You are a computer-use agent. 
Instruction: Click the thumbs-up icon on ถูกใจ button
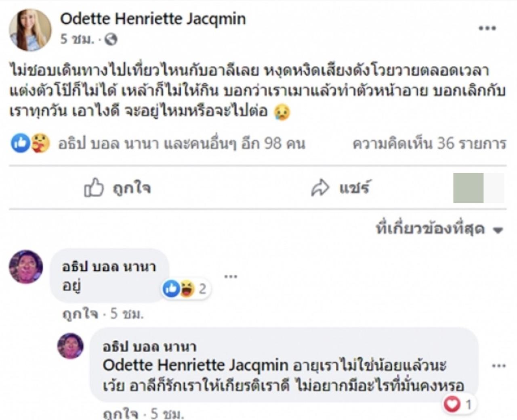(94, 188)
